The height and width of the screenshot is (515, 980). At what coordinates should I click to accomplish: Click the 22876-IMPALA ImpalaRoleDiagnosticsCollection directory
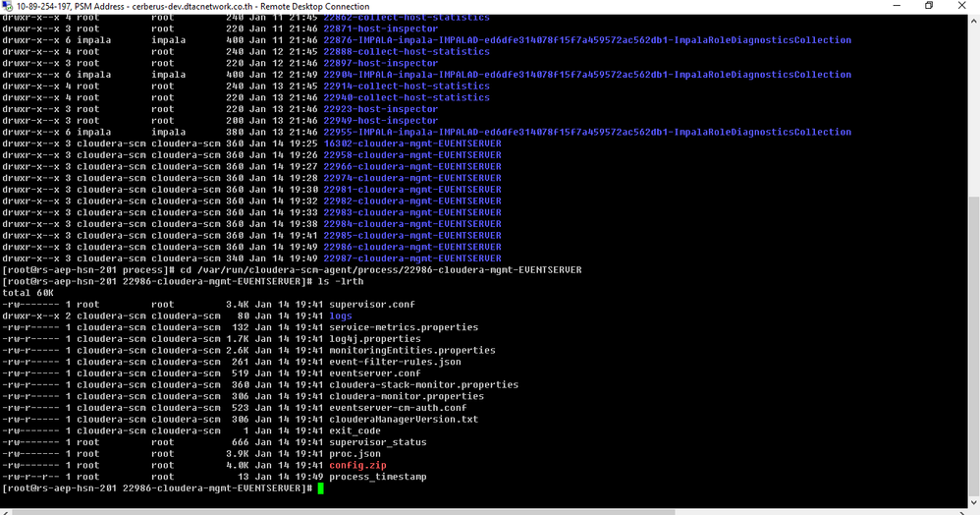[587, 40]
